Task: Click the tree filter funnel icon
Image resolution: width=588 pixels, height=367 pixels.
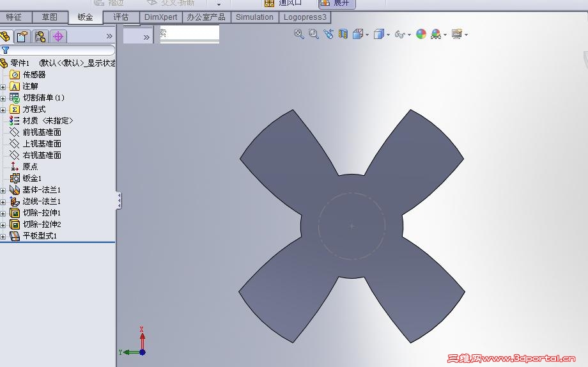Action: click(5, 50)
